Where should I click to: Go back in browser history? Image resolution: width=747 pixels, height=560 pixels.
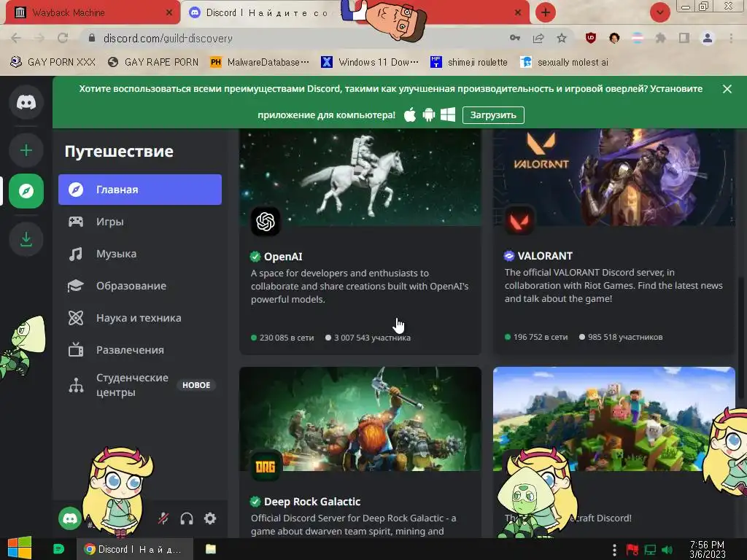[16, 38]
